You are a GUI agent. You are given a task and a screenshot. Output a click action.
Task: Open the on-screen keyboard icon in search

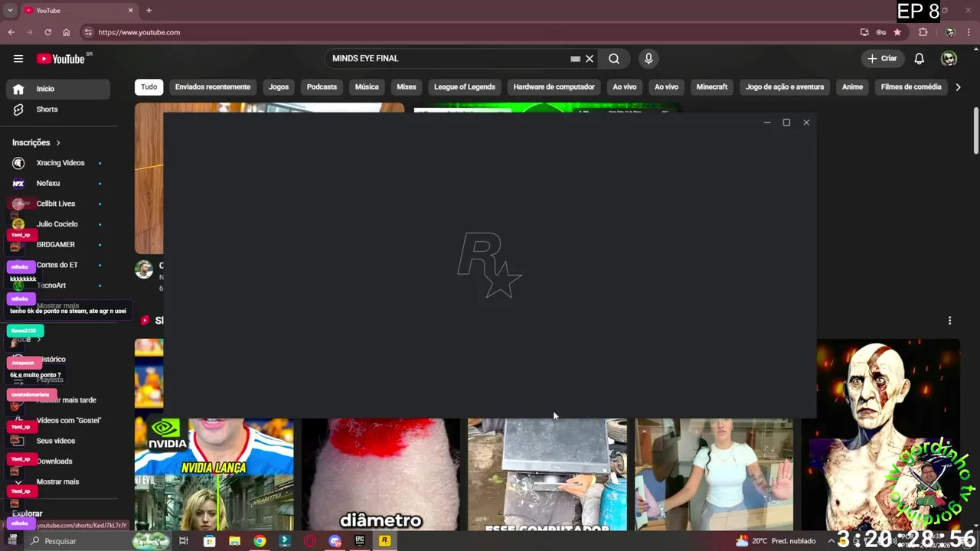(x=576, y=59)
